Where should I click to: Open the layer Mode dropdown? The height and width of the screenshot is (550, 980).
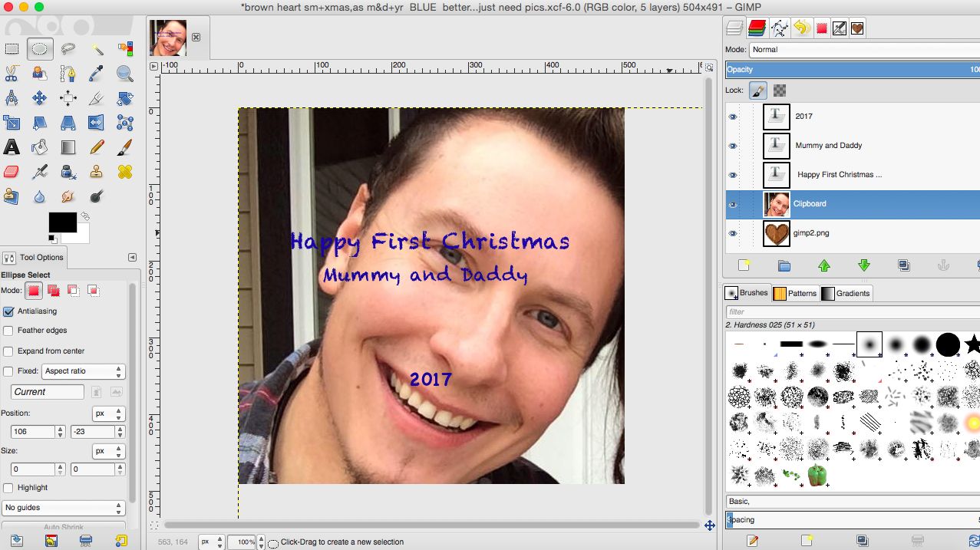pyautogui.click(x=863, y=50)
